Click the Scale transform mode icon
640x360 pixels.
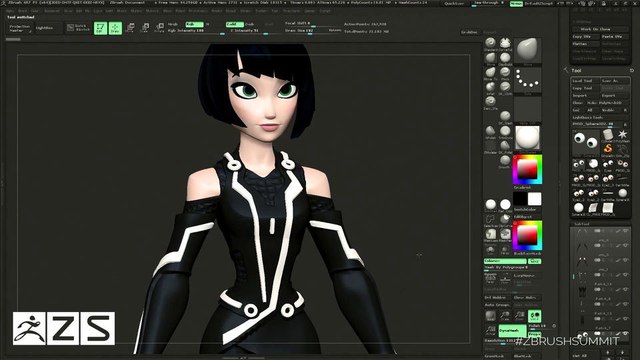(145, 28)
